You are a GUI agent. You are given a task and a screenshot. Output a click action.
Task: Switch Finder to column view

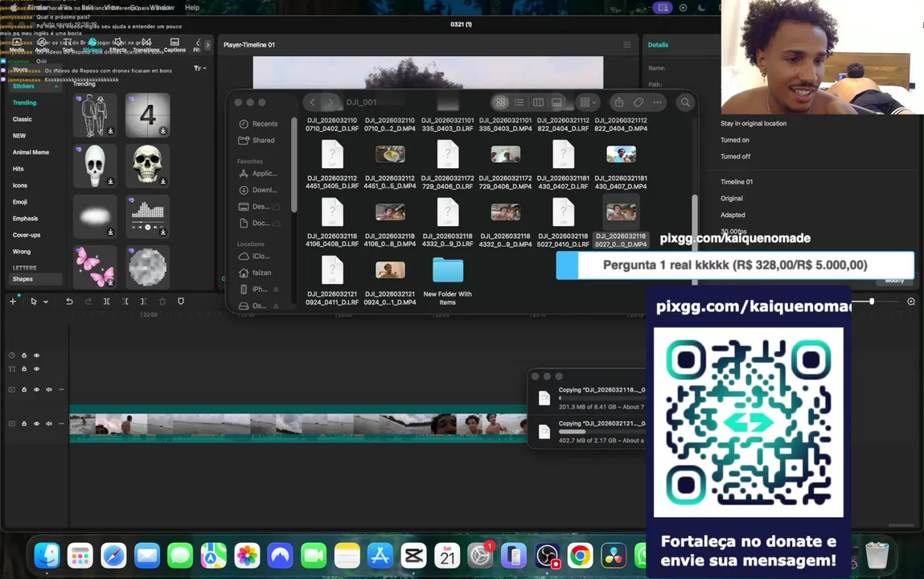pyautogui.click(x=538, y=102)
